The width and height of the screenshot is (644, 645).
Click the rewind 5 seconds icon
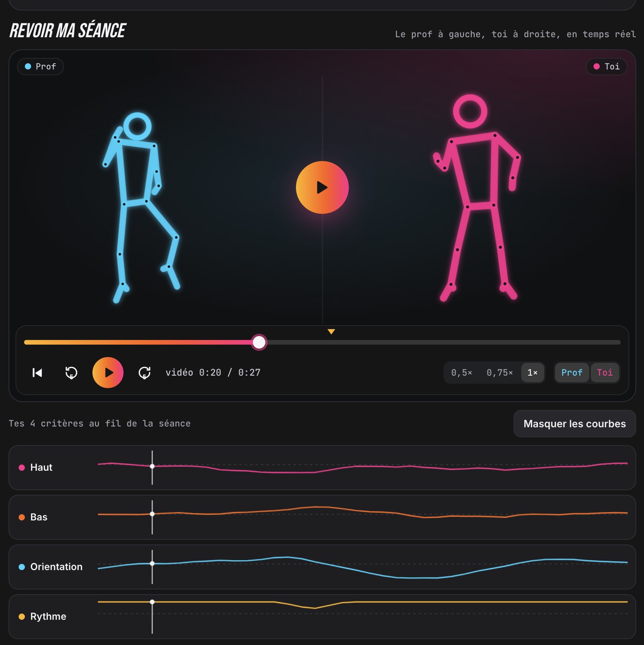coord(71,372)
